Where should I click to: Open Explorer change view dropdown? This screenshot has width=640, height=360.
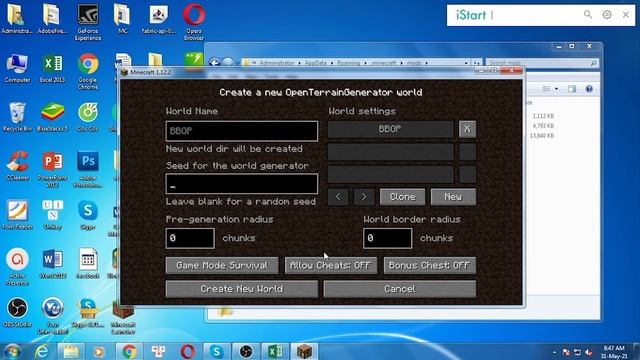pos(556,89)
